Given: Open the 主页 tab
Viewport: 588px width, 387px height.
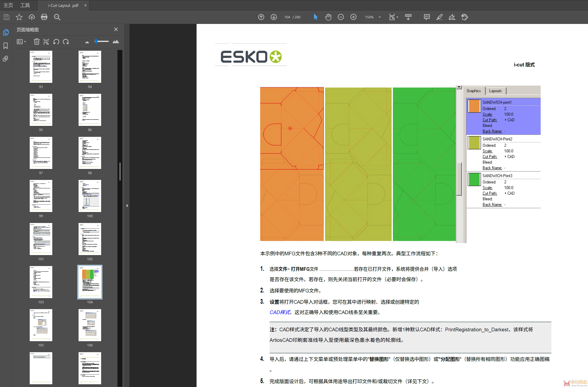Looking at the screenshot, I should point(8,5).
